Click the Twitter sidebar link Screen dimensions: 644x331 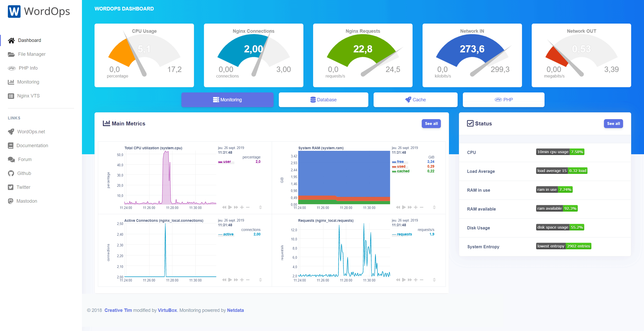23,187
